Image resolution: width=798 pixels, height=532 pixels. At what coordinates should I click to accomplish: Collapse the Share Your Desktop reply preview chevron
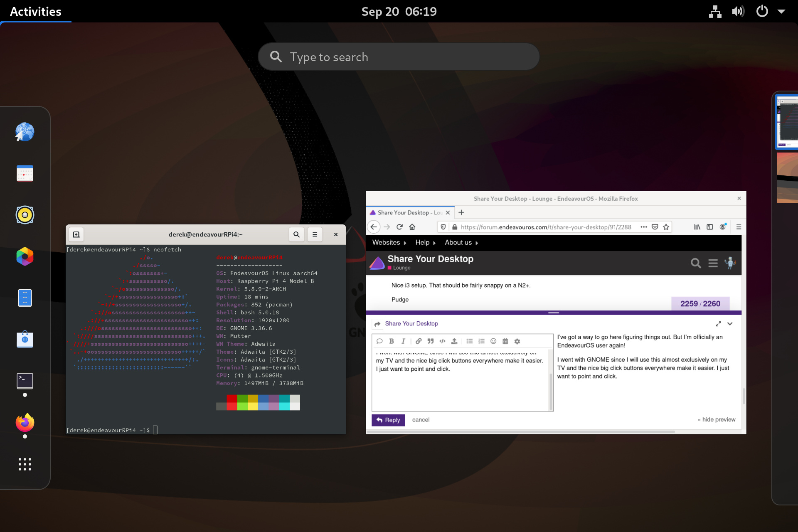coord(730,324)
